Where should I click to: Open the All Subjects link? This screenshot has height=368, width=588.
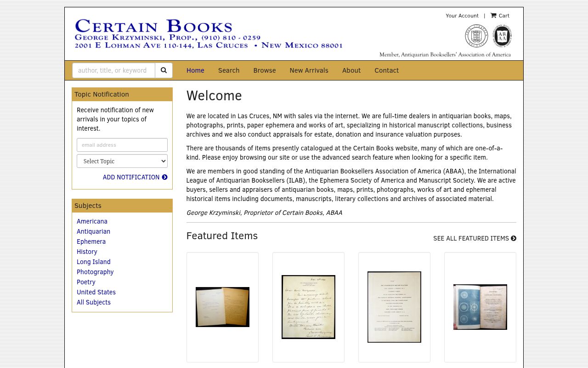94,302
